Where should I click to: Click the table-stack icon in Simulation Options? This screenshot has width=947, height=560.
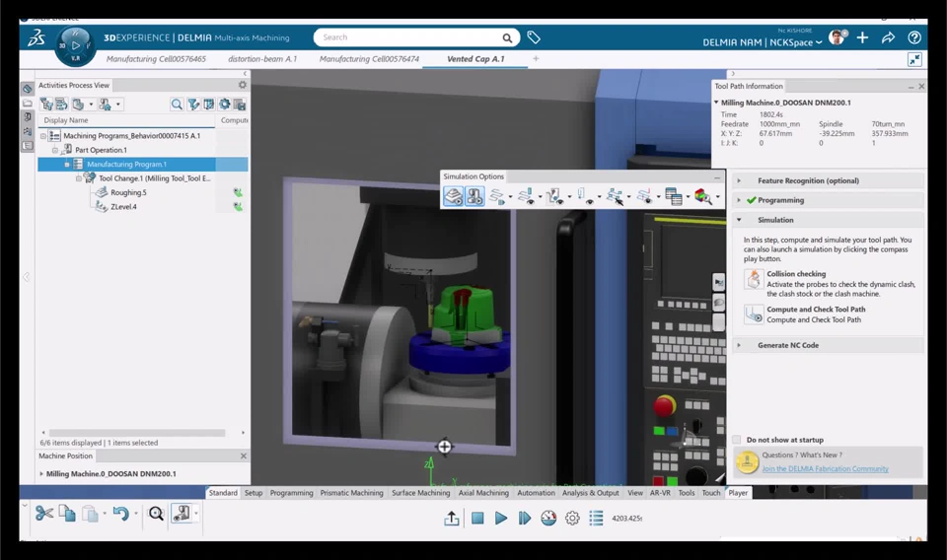coord(674,197)
